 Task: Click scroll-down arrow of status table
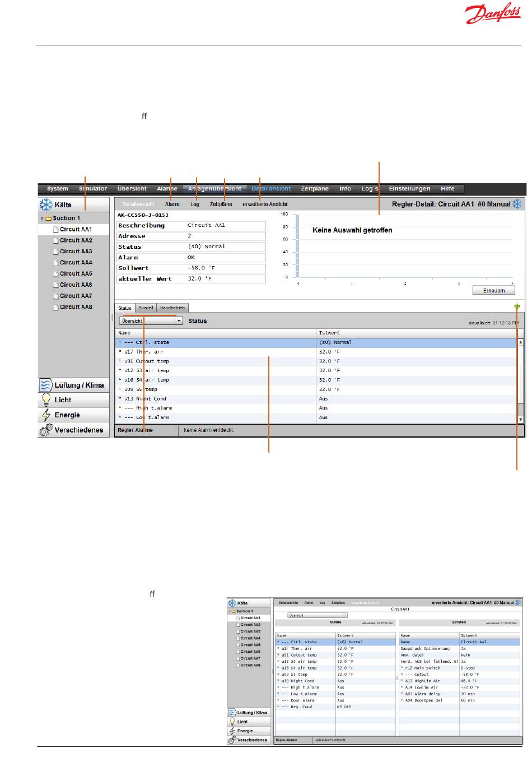click(x=521, y=419)
